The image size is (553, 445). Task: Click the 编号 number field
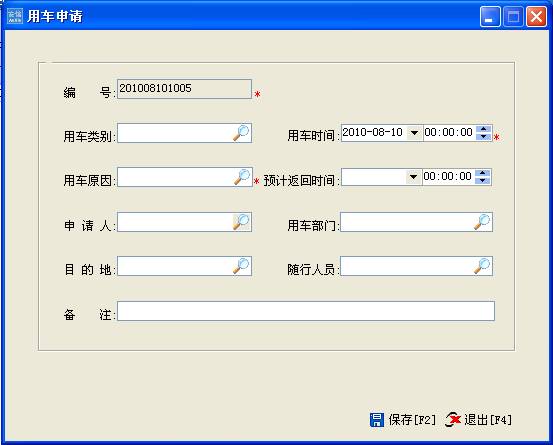(x=184, y=89)
